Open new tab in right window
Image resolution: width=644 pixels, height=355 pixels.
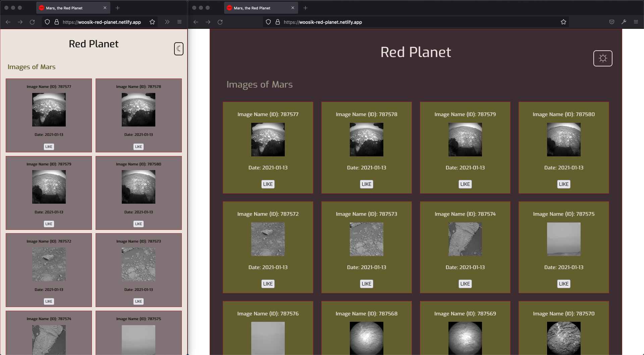305,8
